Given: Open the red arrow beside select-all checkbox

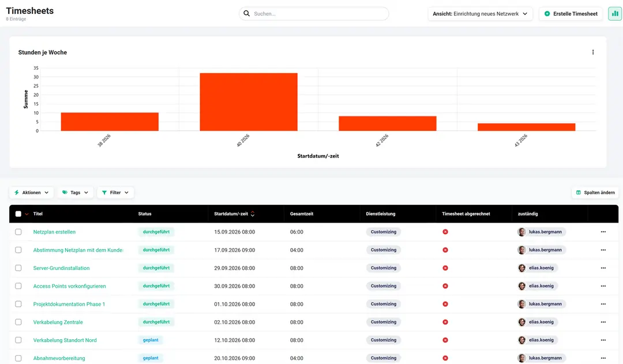Looking at the screenshot, I should pos(27,214).
